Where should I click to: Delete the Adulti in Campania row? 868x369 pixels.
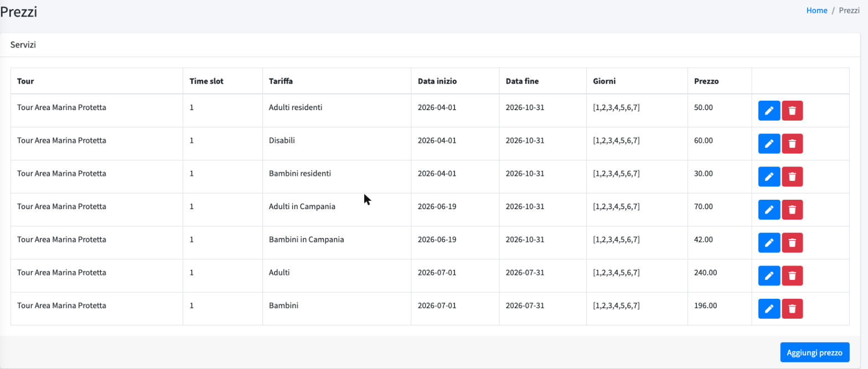(x=792, y=210)
